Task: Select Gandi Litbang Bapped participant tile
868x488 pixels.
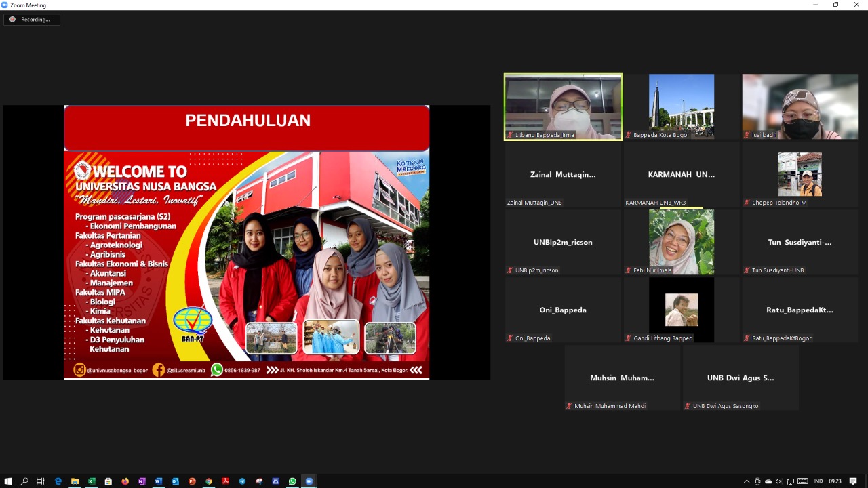Action: pos(682,310)
